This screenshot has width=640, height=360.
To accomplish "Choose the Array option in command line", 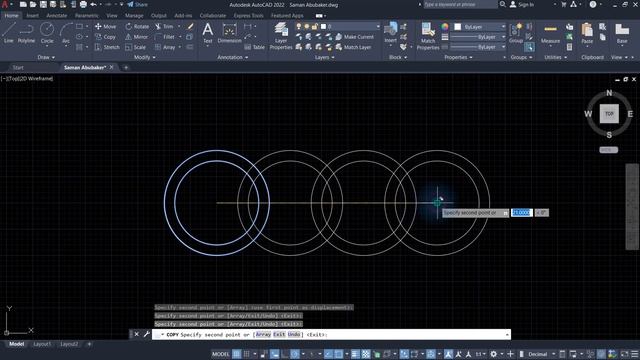I will (263, 334).
